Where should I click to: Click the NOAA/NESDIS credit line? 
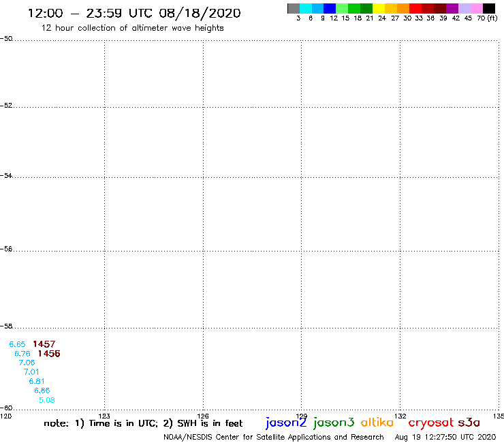point(274,437)
